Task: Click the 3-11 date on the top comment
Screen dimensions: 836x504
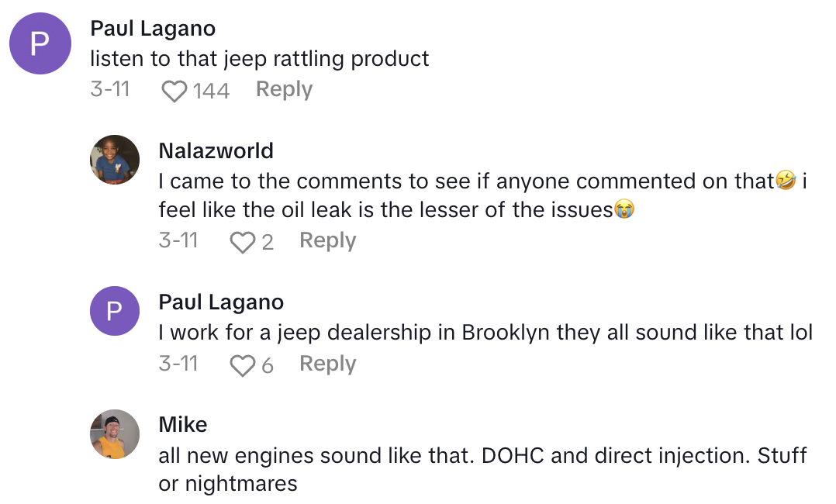Action: 109,90
